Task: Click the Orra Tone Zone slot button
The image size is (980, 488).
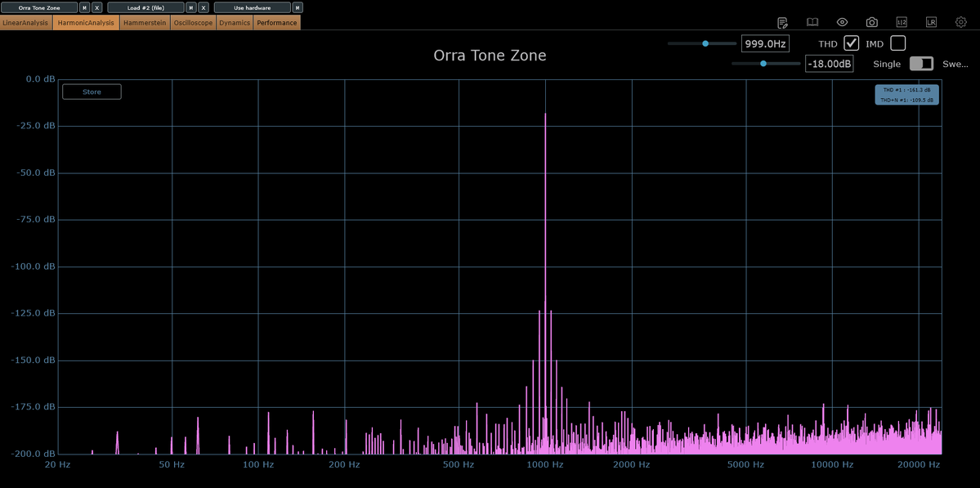Action: (x=39, y=7)
